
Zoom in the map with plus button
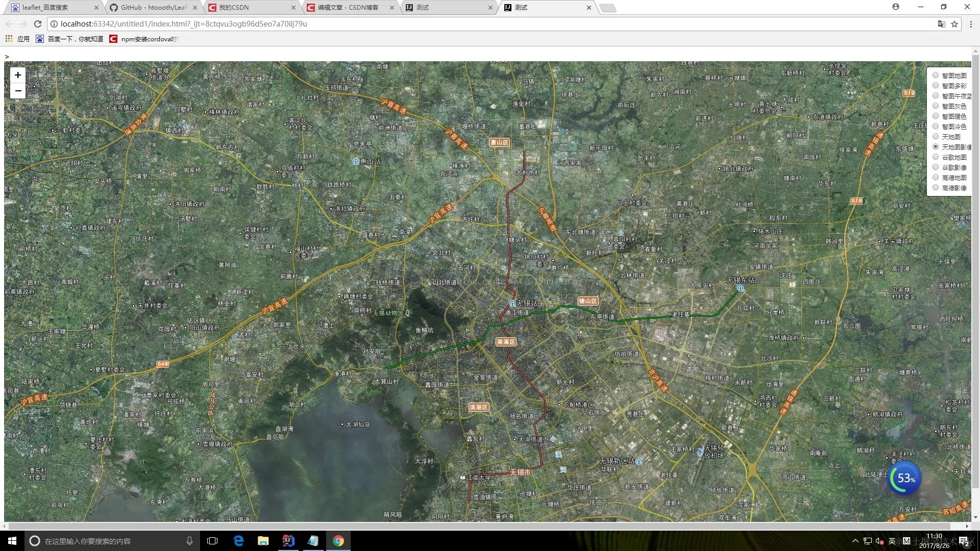click(18, 75)
